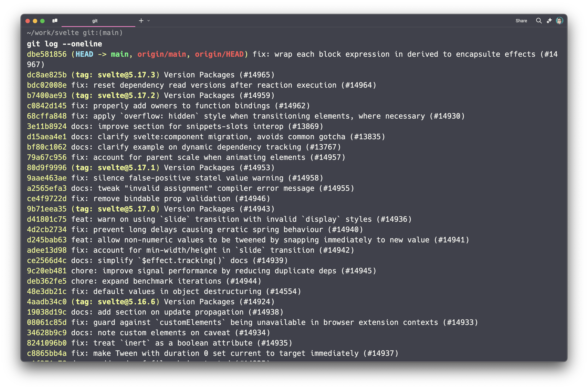Click the Share button
This screenshot has width=588, height=389.
click(521, 21)
